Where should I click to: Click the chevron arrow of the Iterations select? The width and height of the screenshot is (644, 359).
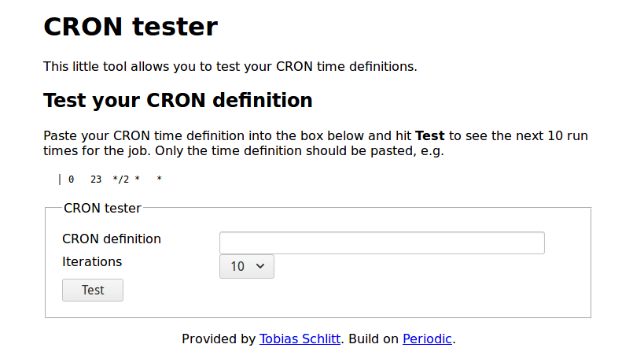(x=262, y=266)
